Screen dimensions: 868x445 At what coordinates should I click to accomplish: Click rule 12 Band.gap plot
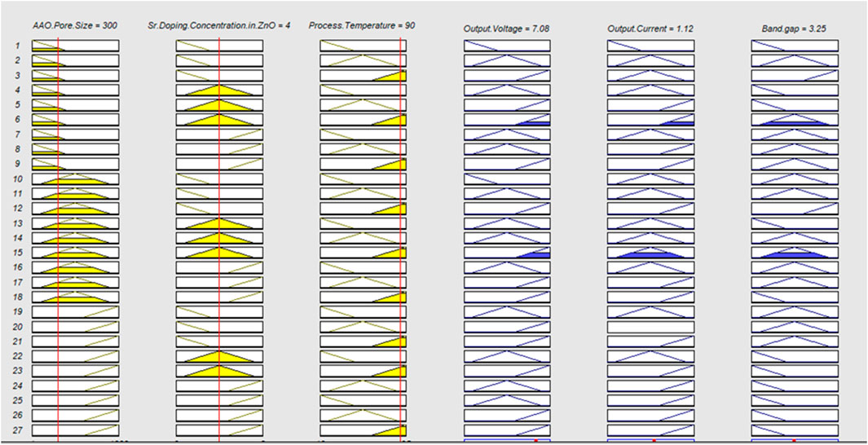pos(795,209)
